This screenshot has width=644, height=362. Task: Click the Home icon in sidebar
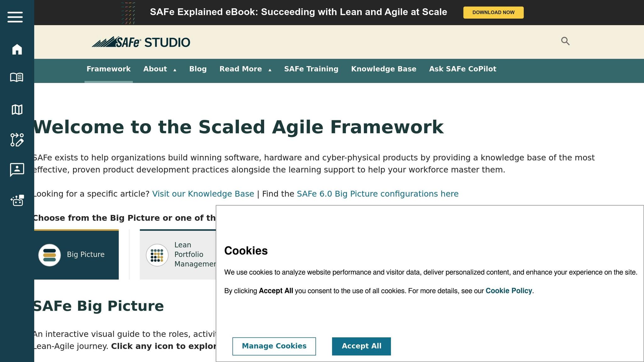click(x=17, y=49)
